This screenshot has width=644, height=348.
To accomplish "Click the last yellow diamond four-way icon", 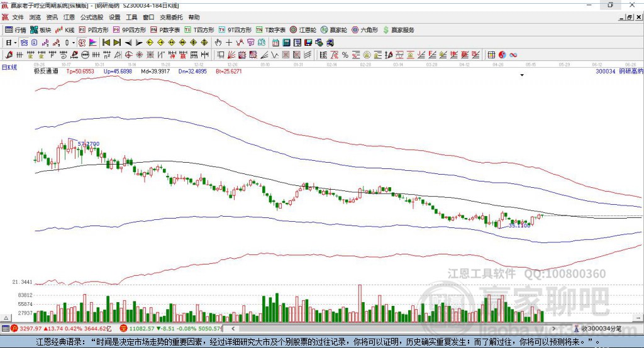I will click(204, 43).
